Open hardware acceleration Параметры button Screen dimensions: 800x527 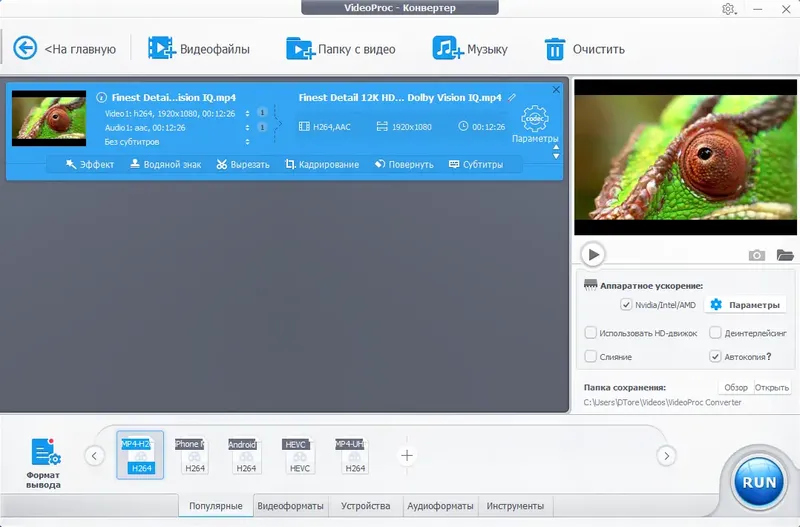point(745,305)
